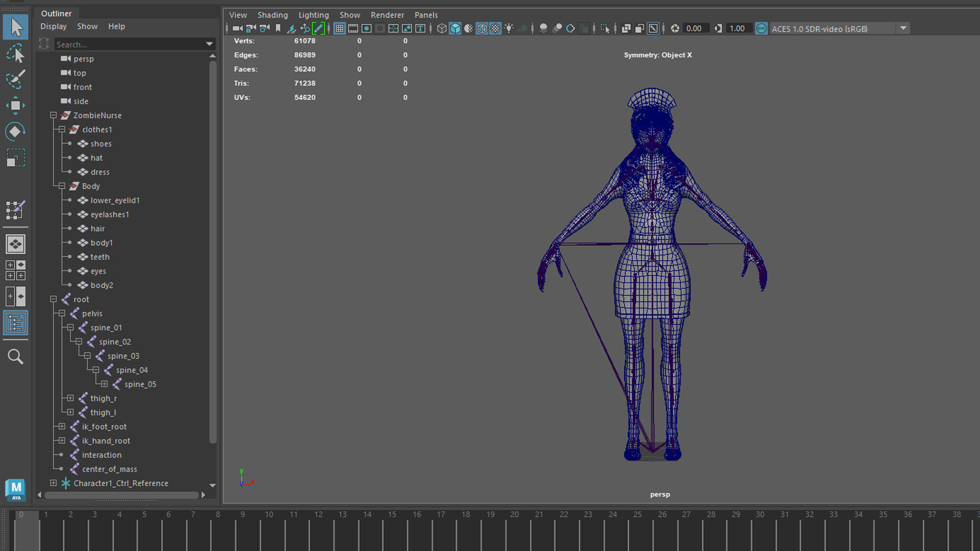Activate the Lasso Select tool
The image size is (980, 551).
pyautogui.click(x=16, y=54)
